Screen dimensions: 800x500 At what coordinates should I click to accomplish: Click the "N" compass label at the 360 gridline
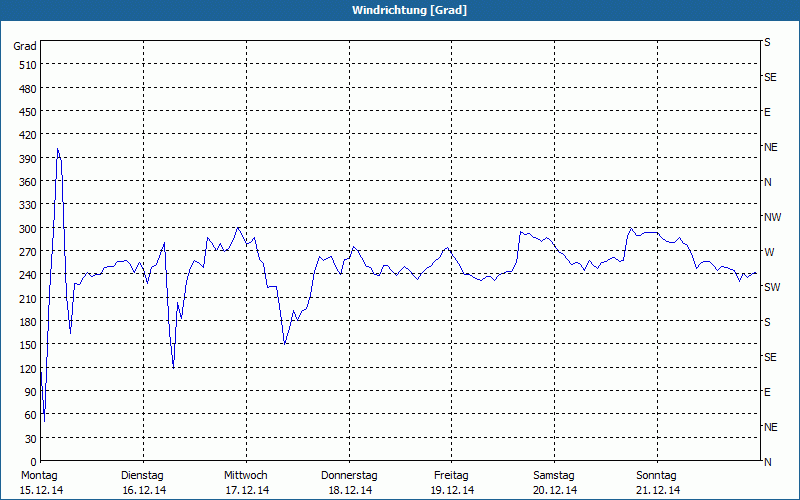click(x=768, y=182)
